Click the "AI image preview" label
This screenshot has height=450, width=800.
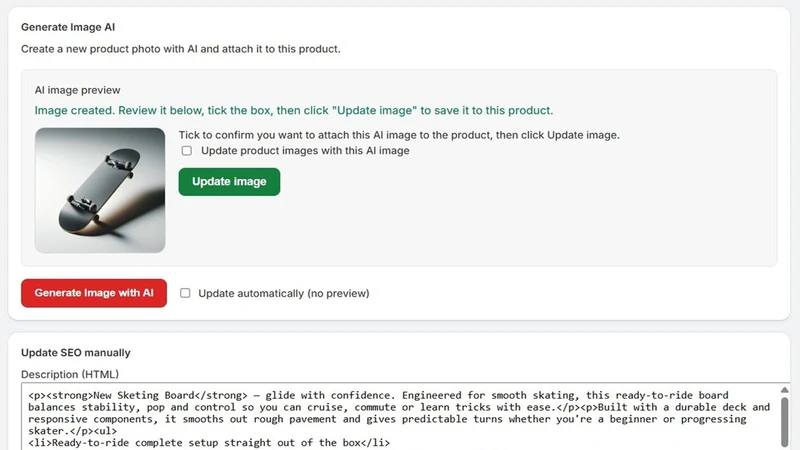coord(78,90)
